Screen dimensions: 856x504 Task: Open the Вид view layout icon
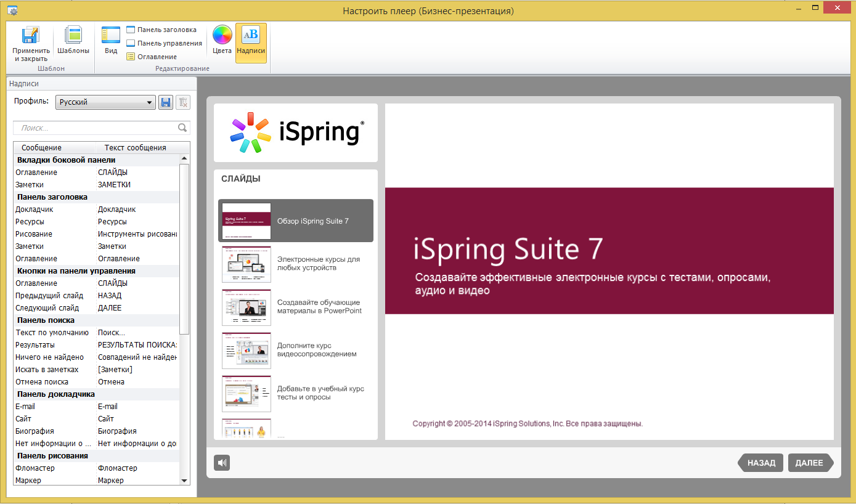pyautogui.click(x=111, y=41)
